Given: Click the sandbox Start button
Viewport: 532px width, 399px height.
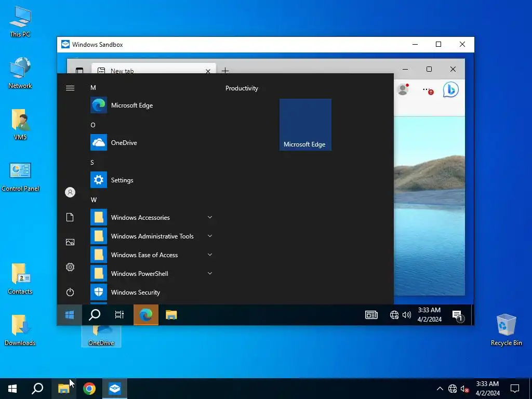Looking at the screenshot, I should tap(70, 315).
